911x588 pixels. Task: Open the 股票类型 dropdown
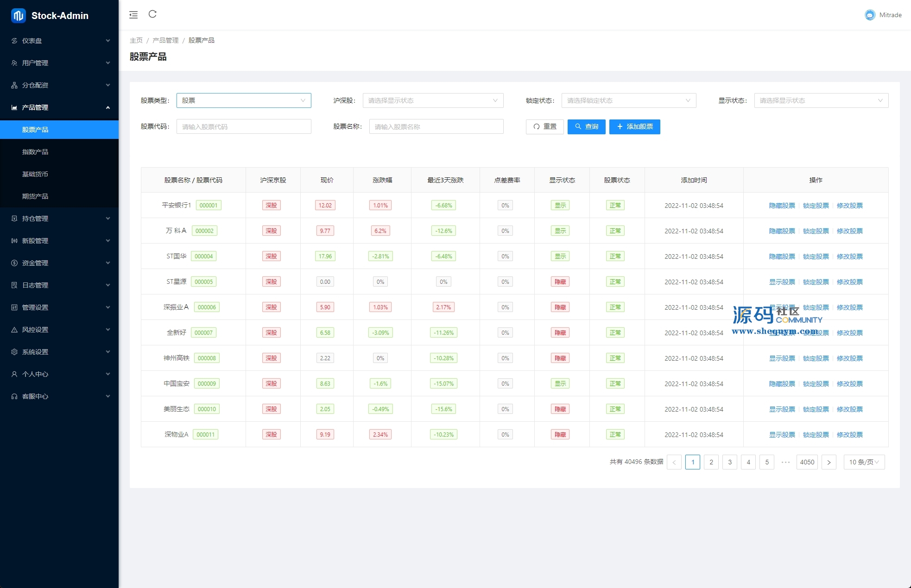tap(244, 100)
